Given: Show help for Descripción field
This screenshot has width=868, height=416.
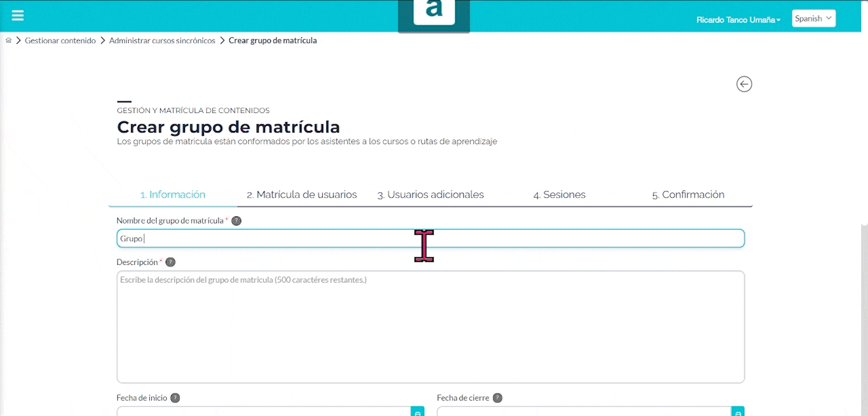Looking at the screenshot, I should [x=170, y=262].
